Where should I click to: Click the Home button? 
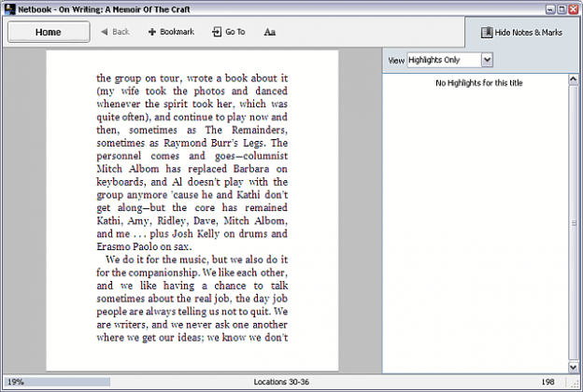click(49, 32)
